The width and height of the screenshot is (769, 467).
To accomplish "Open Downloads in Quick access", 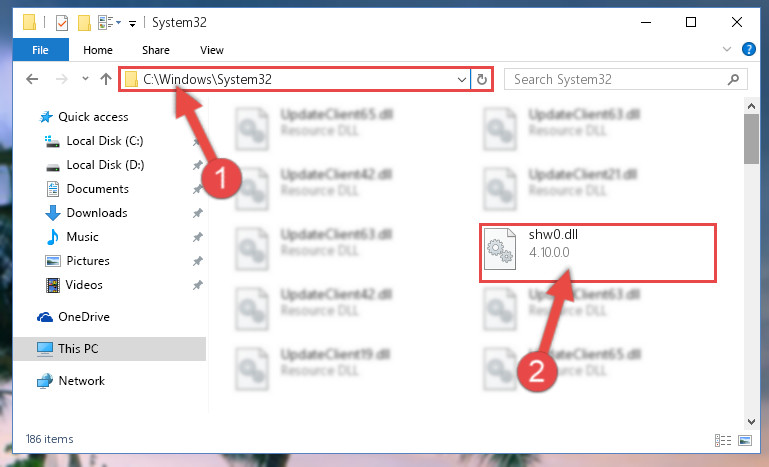I will point(97,213).
